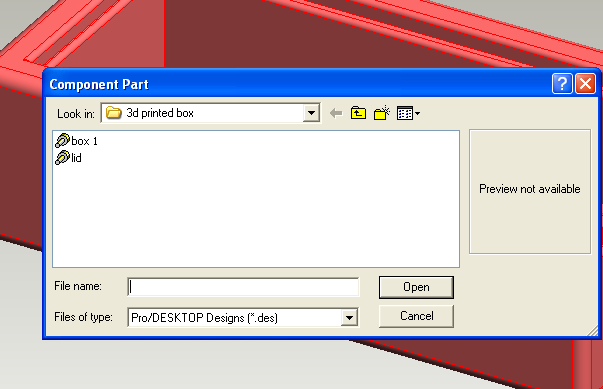Click the 3d printed box folder name

pos(160,113)
